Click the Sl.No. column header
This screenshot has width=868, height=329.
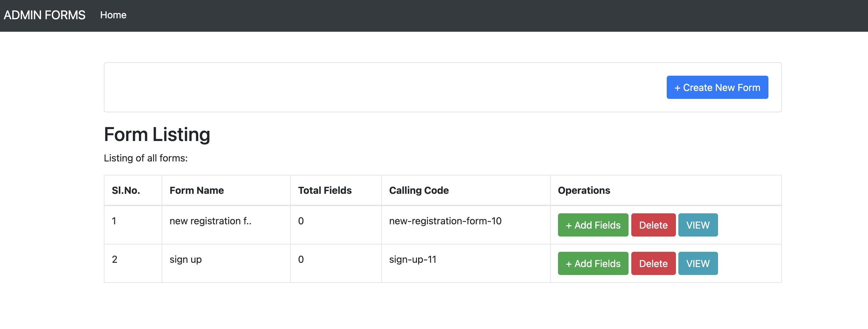pyautogui.click(x=126, y=190)
